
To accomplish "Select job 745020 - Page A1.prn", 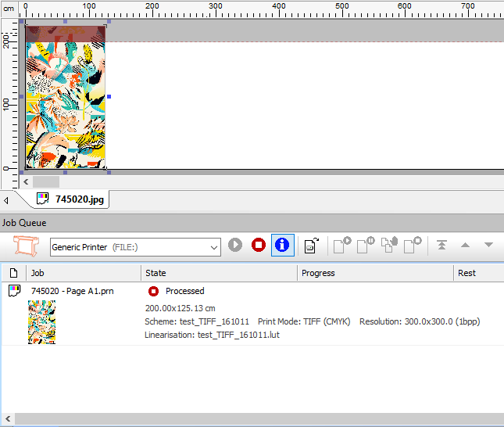I will tap(73, 291).
